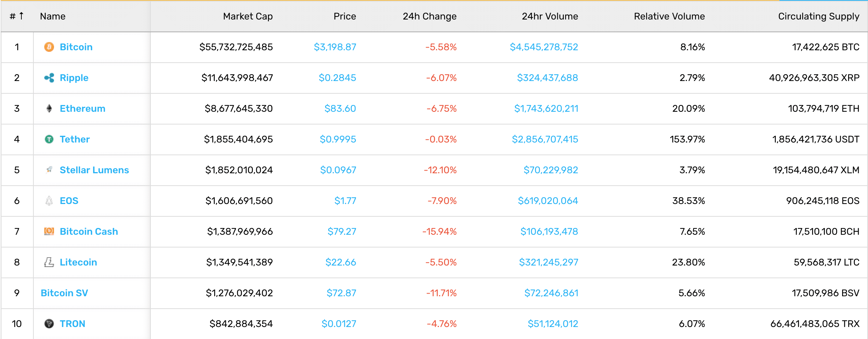Sort by Market Cap column header
The image size is (868, 339).
[248, 16]
